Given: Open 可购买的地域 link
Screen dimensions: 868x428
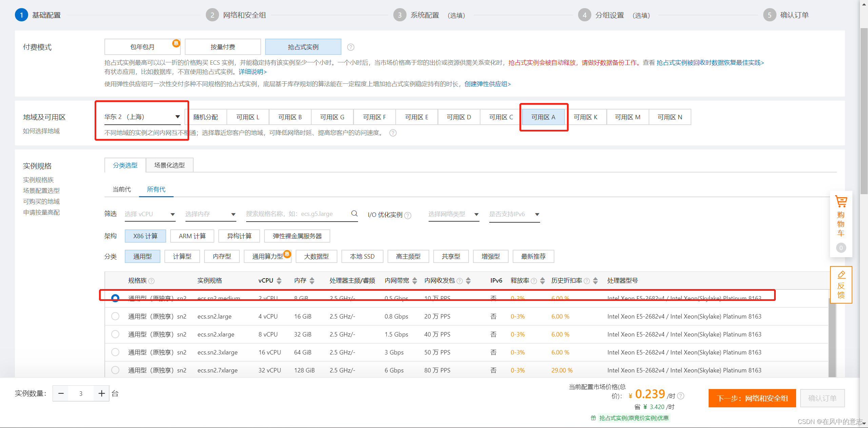Looking at the screenshot, I should (41, 202).
